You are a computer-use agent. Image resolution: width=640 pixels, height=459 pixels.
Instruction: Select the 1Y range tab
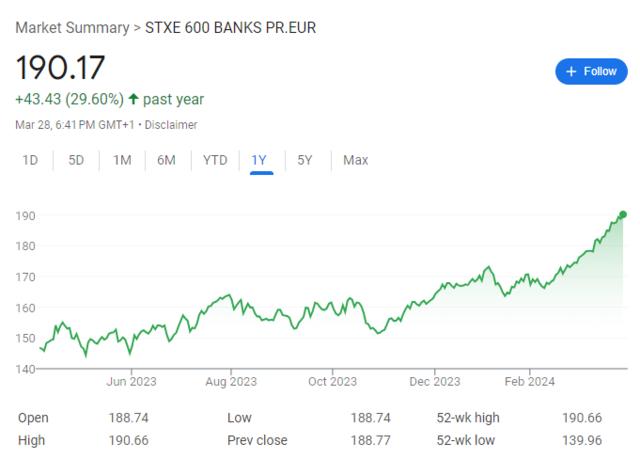(260, 160)
